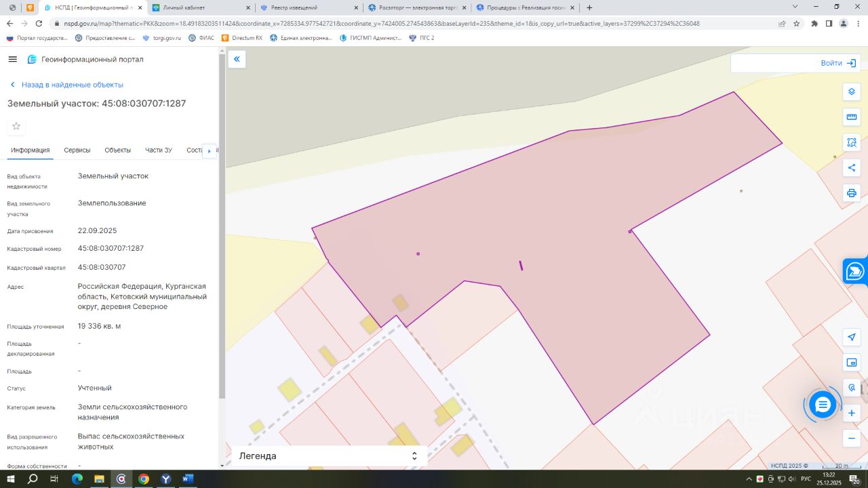Image resolution: width=868 pixels, height=488 pixels.
Task: Open the ФИАС bookmark
Action: pos(201,38)
